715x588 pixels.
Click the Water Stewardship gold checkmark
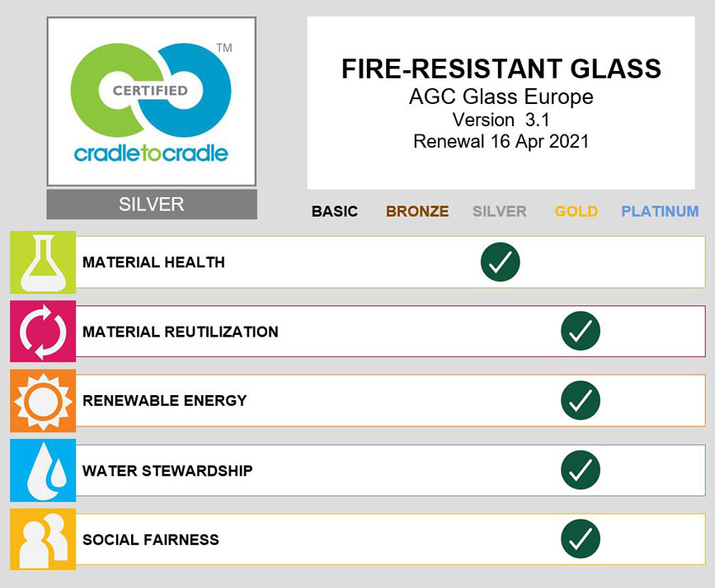[x=580, y=470]
